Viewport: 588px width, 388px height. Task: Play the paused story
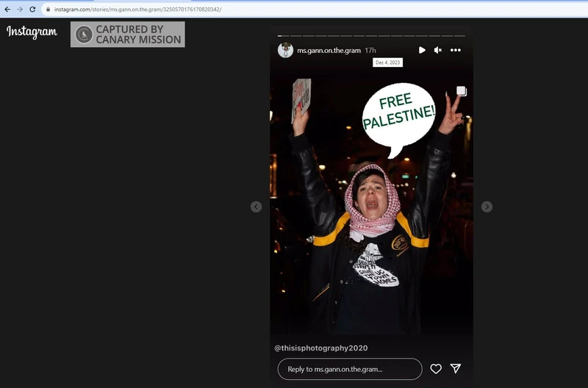422,50
